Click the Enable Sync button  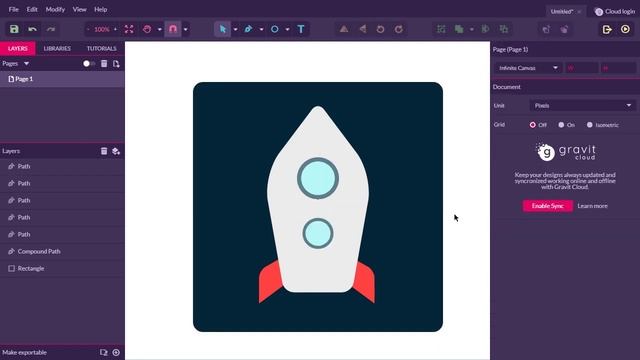point(548,206)
